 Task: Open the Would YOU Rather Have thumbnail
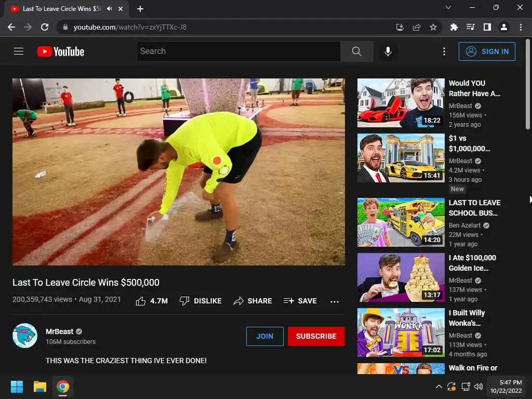point(401,103)
